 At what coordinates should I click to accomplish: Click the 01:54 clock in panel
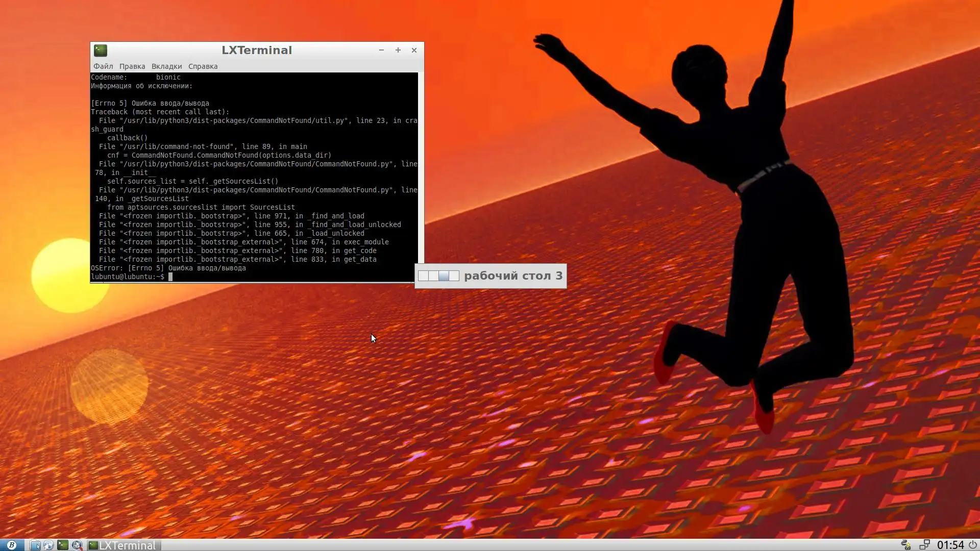point(950,545)
